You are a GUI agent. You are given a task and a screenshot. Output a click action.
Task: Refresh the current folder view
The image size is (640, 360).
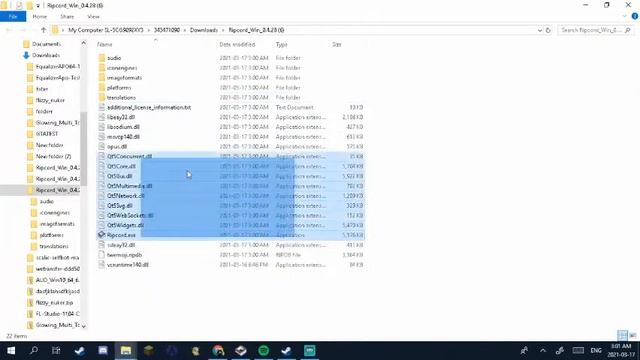point(548,30)
